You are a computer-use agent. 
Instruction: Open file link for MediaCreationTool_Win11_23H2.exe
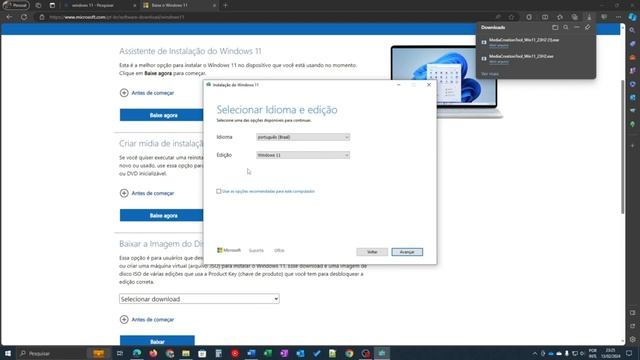pyautogui.click(x=499, y=62)
